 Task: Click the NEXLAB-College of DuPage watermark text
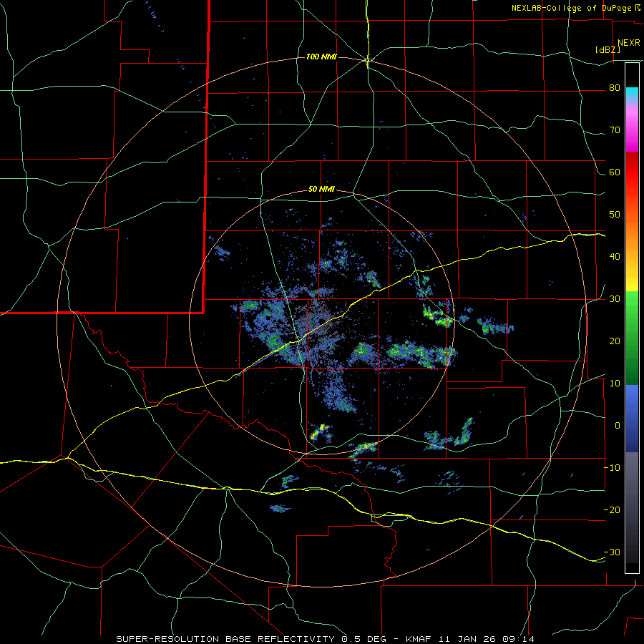576,8
